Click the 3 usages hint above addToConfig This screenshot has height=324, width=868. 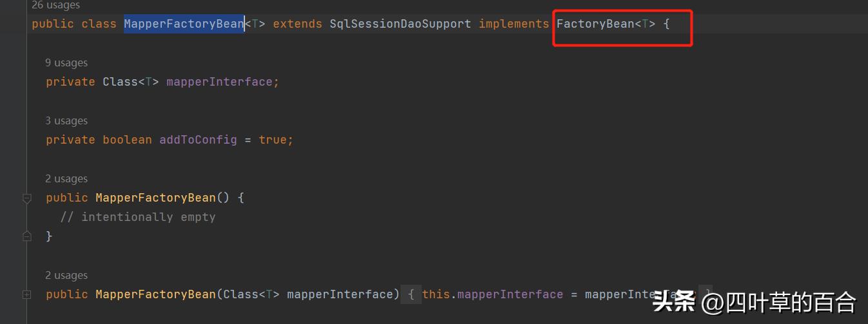66,120
